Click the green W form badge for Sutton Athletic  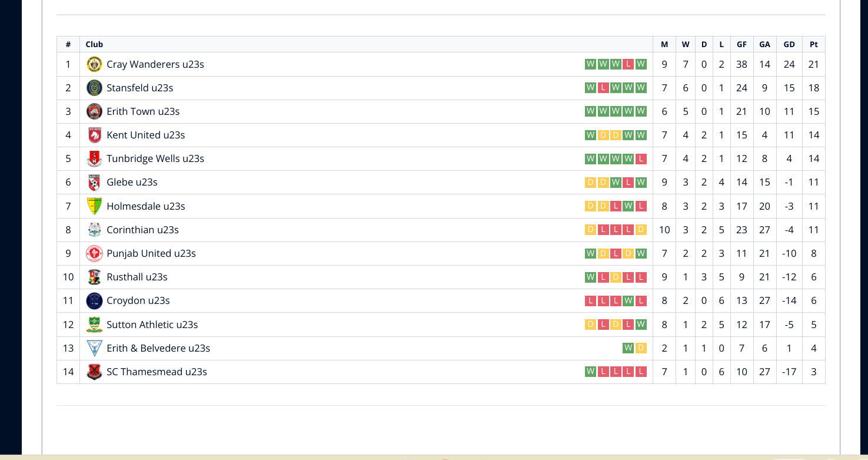(x=641, y=325)
